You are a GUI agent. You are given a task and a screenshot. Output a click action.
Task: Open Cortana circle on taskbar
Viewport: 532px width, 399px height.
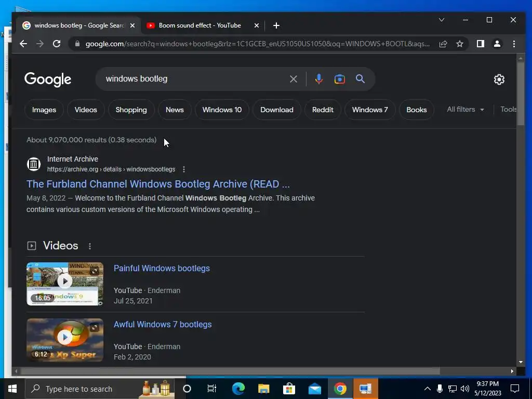(x=187, y=389)
